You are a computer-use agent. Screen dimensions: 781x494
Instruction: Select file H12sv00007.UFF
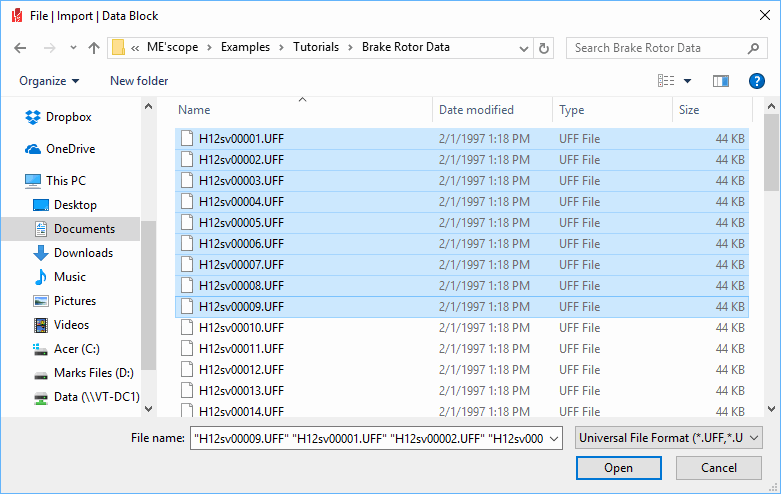tap(462, 264)
